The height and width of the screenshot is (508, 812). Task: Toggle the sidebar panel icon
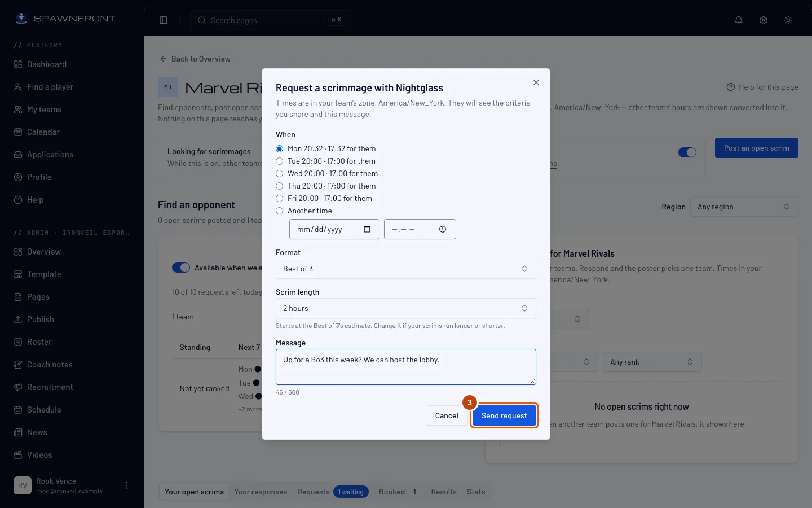pos(164,20)
